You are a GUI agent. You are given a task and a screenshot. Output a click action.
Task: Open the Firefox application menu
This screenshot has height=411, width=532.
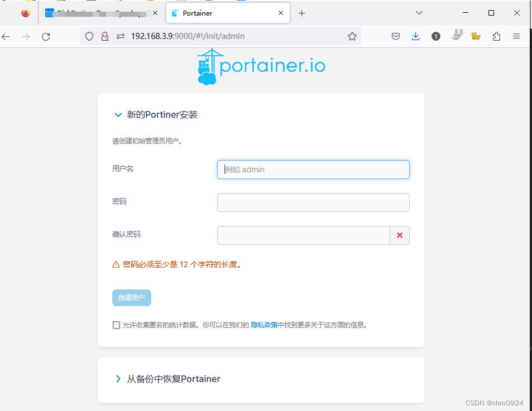tap(516, 36)
